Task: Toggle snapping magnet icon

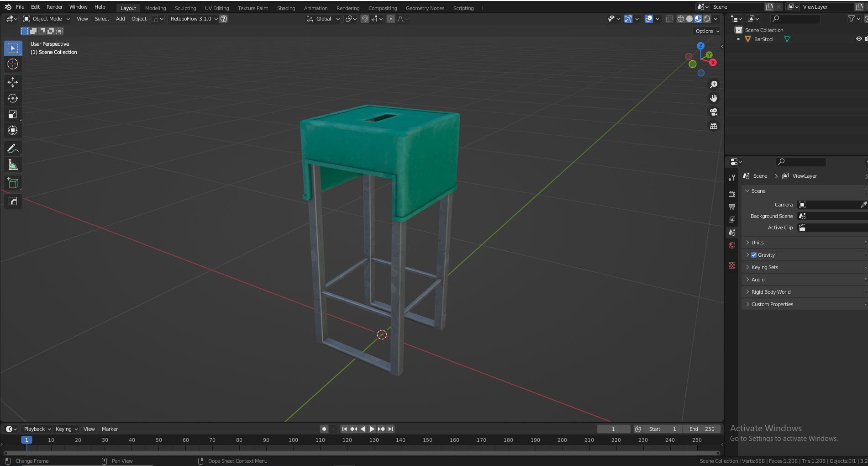Action: coord(364,19)
